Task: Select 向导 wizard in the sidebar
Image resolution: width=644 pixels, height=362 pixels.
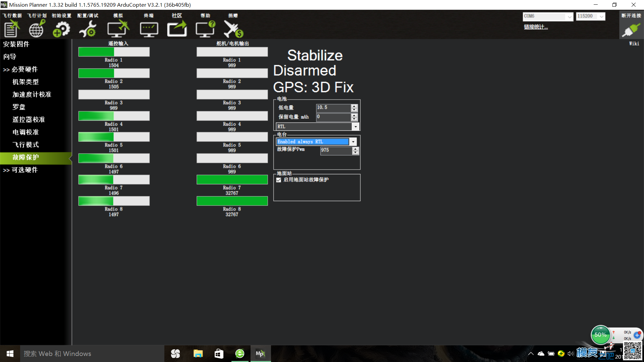Action: coord(10,57)
